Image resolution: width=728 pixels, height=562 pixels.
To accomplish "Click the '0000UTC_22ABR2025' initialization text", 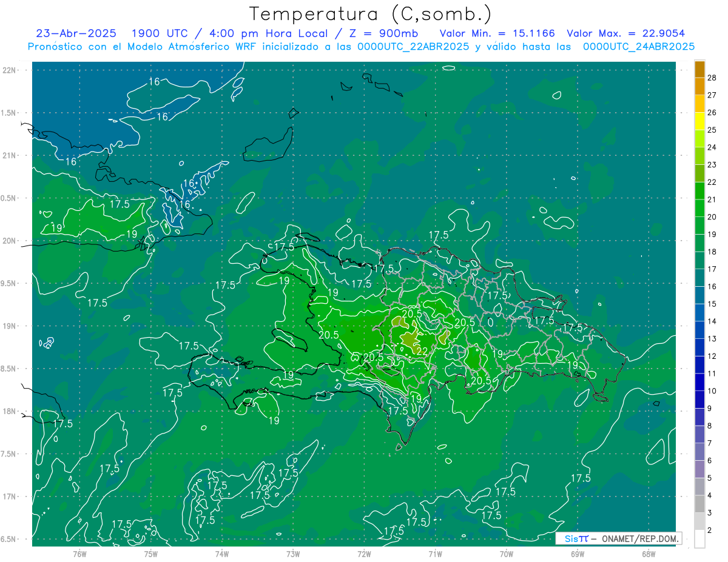I will click(413, 47).
